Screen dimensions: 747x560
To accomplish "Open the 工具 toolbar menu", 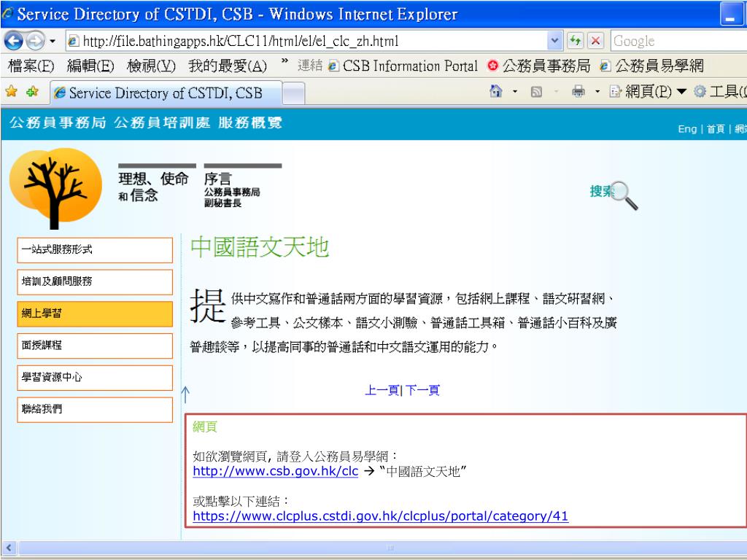I will click(x=720, y=91).
